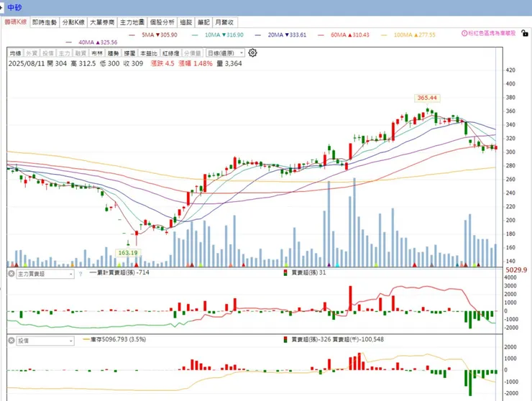This screenshot has width=532, height=401.
Task: Toggle the 布林 Bollinger overlay
Action: pyautogui.click(x=97, y=53)
